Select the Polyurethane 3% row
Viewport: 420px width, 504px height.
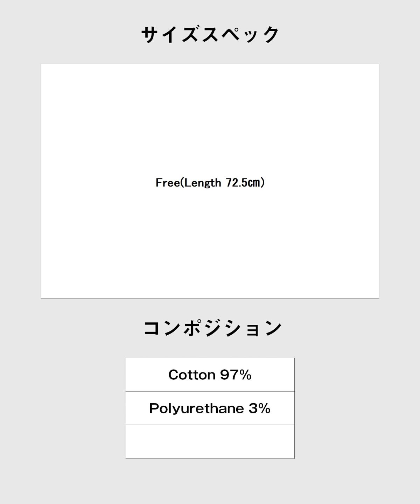(210, 408)
